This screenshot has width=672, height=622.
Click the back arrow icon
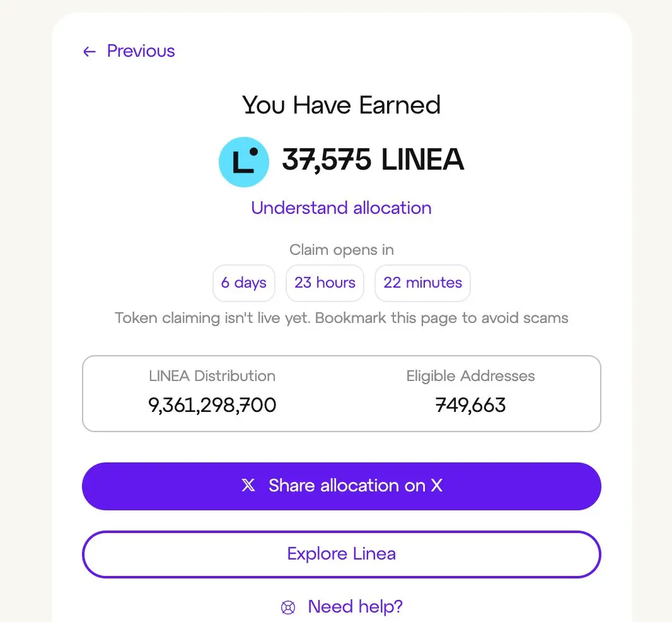click(x=89, y=52)
